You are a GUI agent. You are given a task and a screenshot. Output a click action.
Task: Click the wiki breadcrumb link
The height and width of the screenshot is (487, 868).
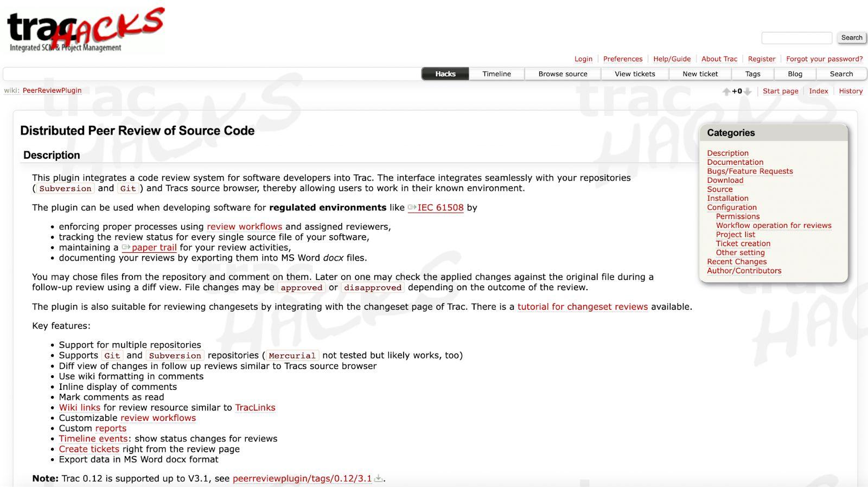click(11, 91)
